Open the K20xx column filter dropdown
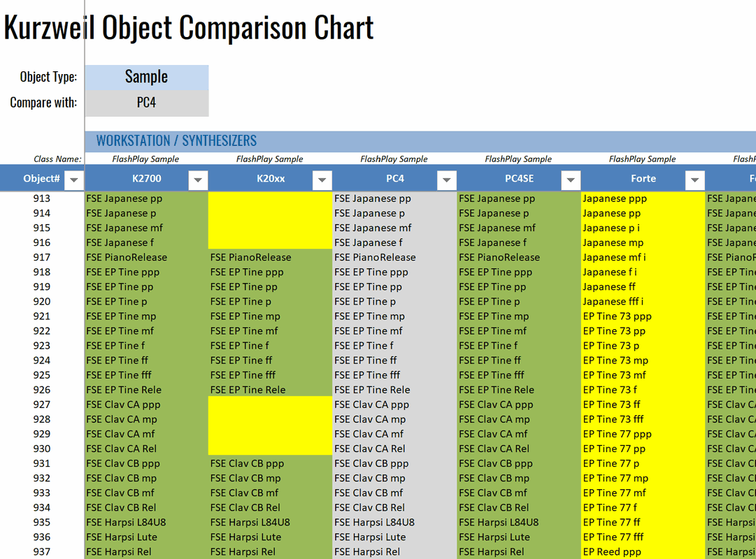The width and height of the screenshot is (756, 559). pyautogui.click(x=322, y=180)
